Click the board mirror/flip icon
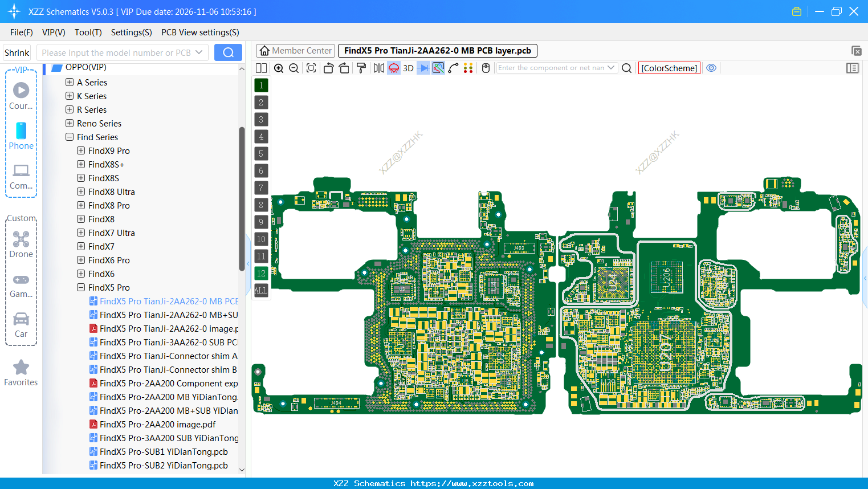868x489 pixels. (x=378, y=68)
